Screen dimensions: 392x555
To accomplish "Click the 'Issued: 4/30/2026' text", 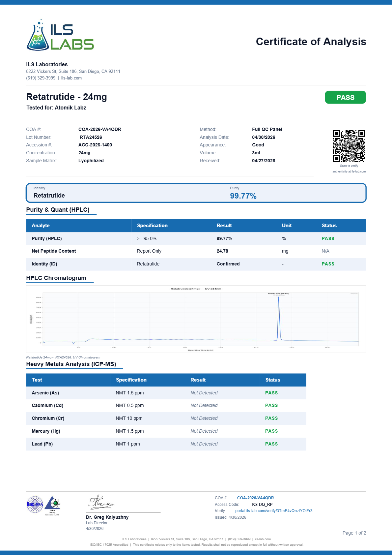I will [x=231, y=517].
